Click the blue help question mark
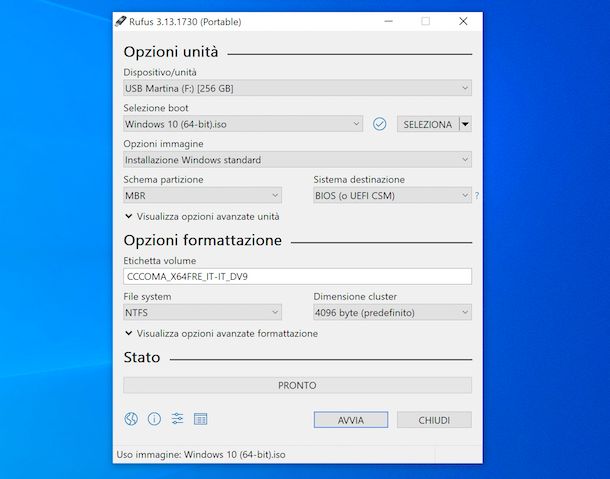Image resolution: width=610 pixels, height=479 pixels. coord(477,196)
